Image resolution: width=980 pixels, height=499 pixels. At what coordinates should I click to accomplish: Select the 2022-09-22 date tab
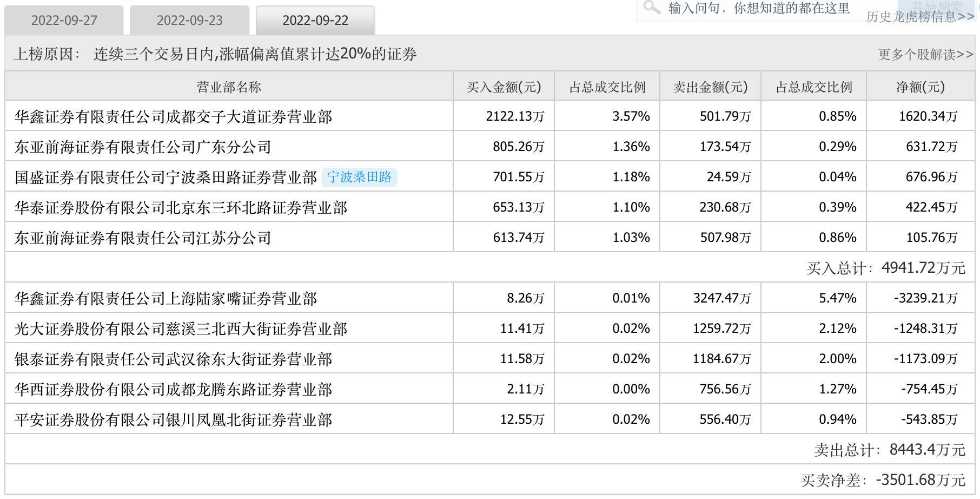coord(315,21)
